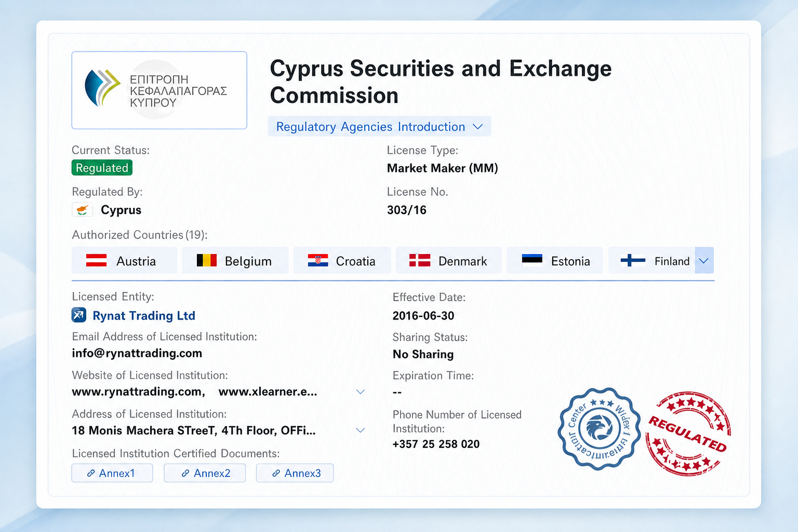The height and width of the screenshot is (532, 798).
Task: Click the Cyprus Securities and Exchange Commission title
Action: 441,82
